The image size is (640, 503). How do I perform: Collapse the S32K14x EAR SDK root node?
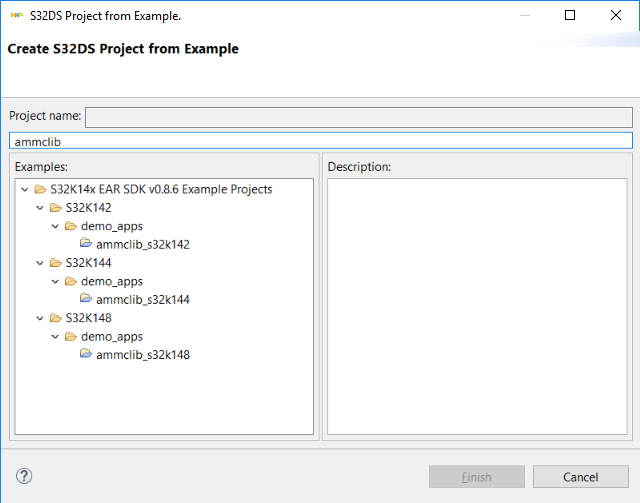click(24, 189)
